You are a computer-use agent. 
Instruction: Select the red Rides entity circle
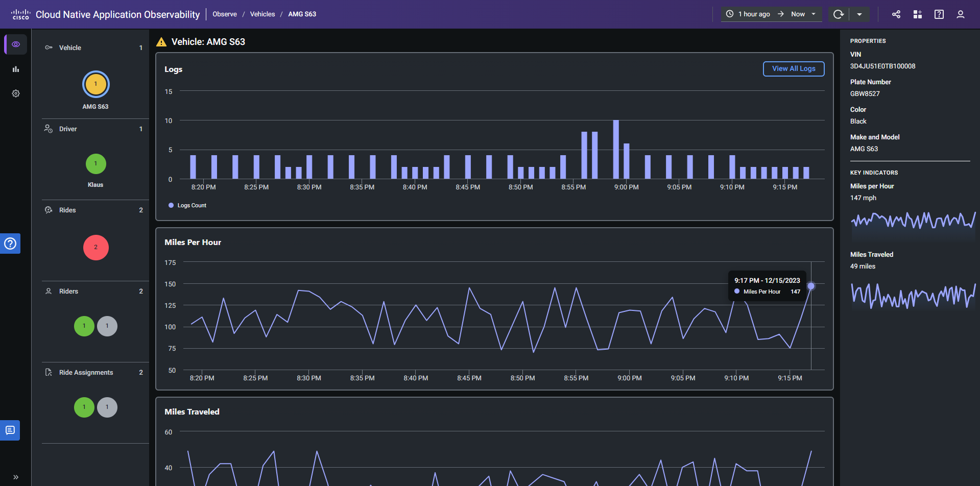pyautogui.click(x=95, y=248)
